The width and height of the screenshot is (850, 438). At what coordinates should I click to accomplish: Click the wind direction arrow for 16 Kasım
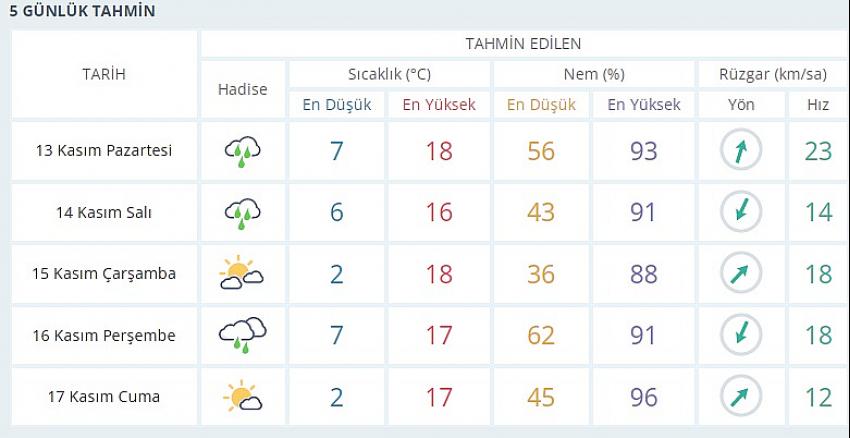(x=741, y=334)
